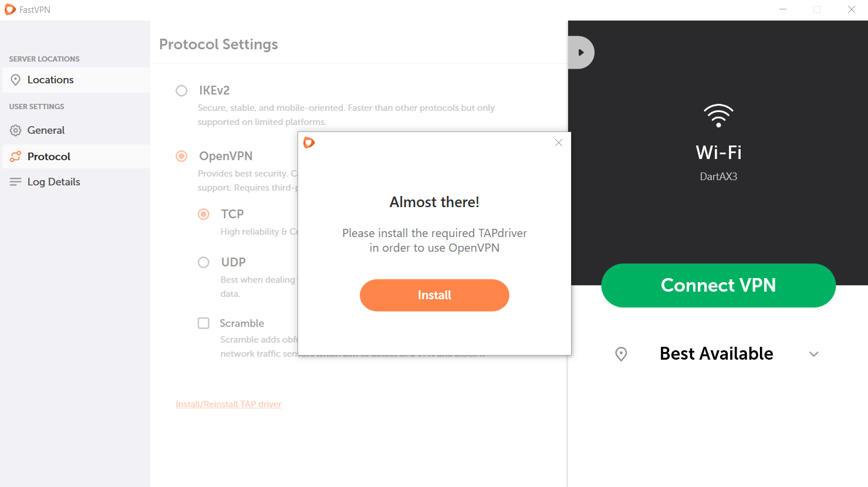
Task: Select the IKEv2 protocol radio button
Action: click(x=181, y=90)
